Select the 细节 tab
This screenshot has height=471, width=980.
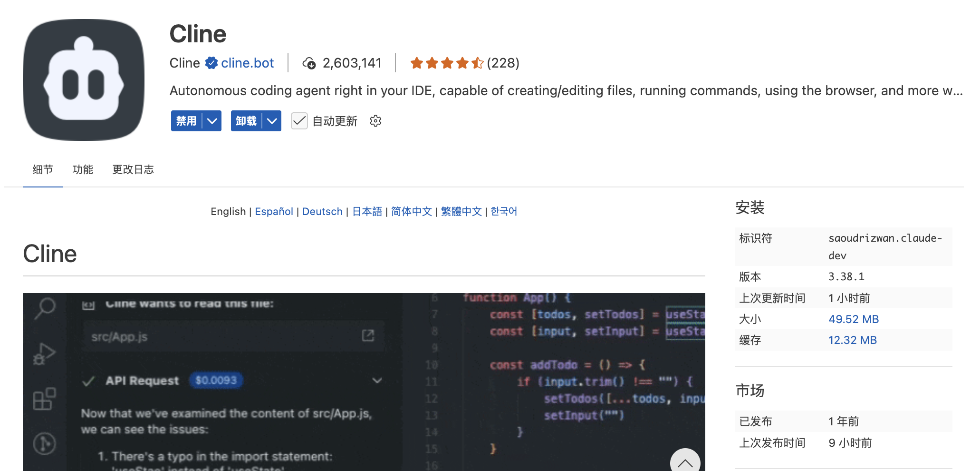point(42,169)
